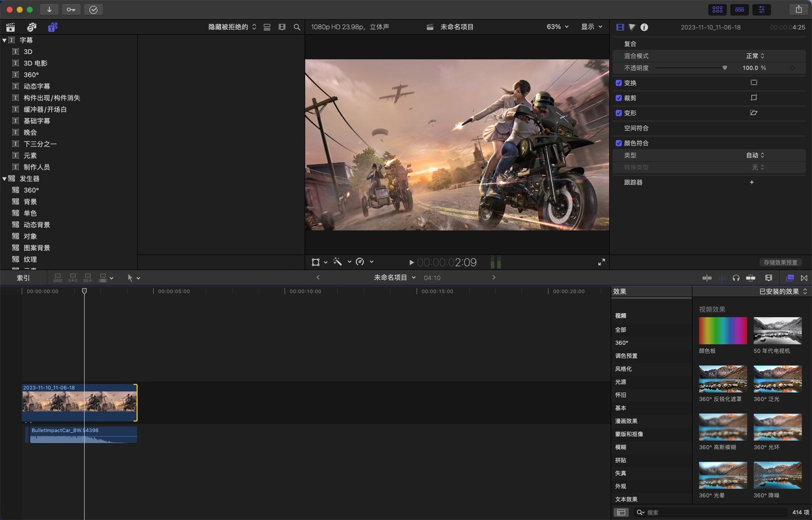Select the 动态字幕 titles category
Image resolution: width=812 pixels, height=520 pixels.
[37, 86]
